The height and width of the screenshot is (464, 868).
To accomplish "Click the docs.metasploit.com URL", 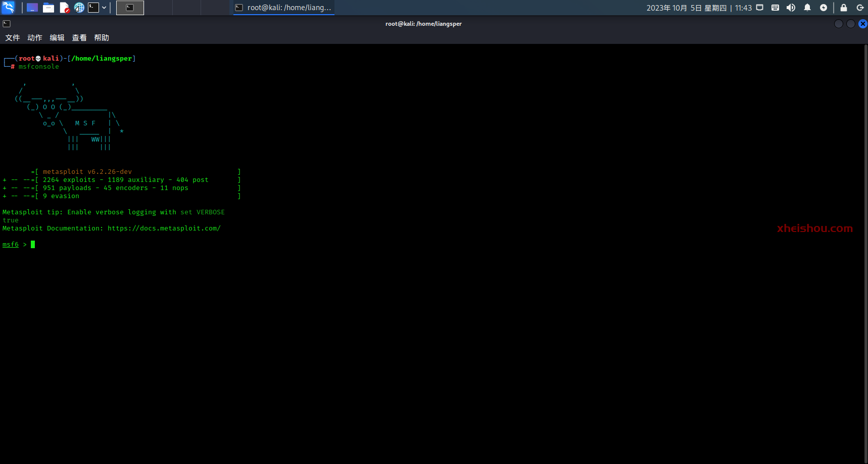I will (164, 228).
